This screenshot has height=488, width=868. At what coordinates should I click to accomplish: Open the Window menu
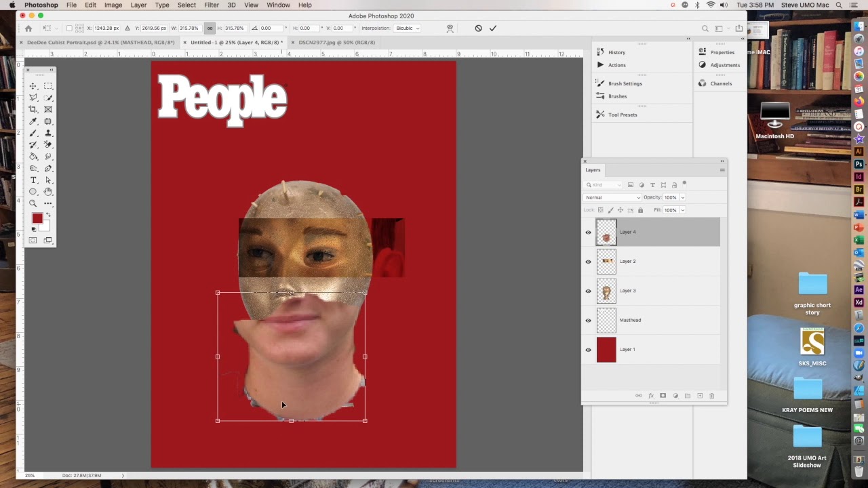click(x=278, y=5)
